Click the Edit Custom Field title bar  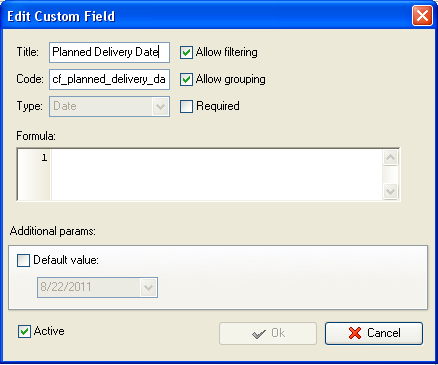[x=207, y=16]
